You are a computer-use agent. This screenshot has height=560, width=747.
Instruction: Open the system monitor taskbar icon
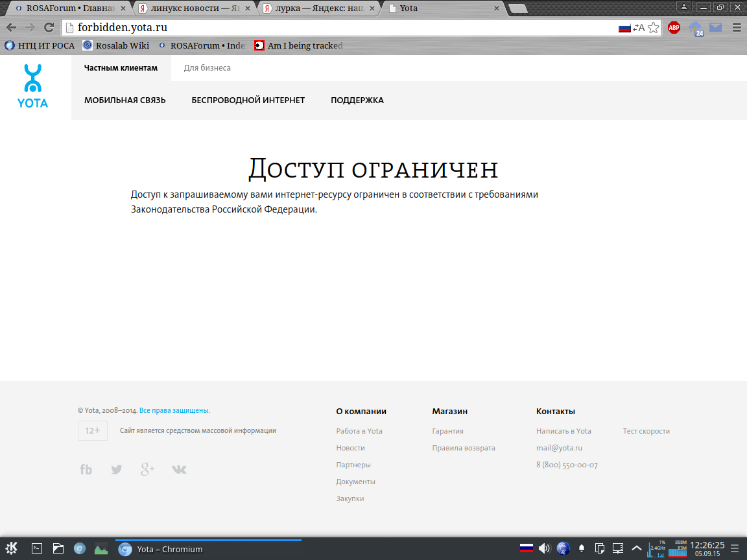tap(101, 548)
